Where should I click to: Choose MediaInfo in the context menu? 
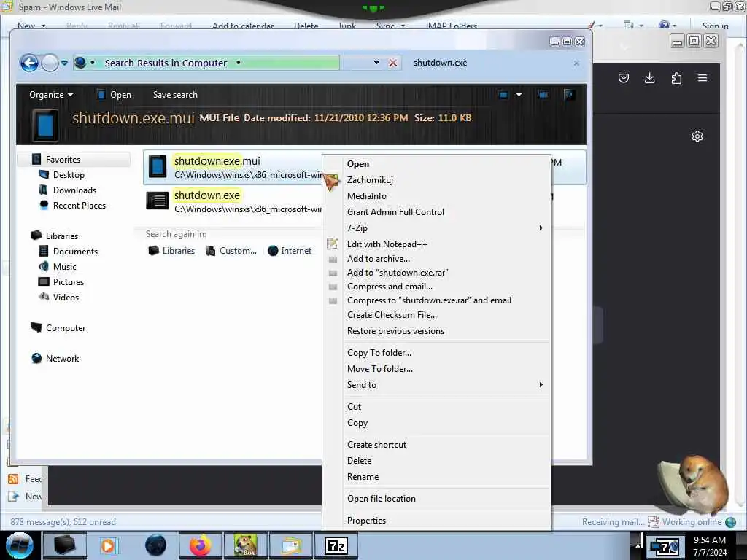(437, 196)
